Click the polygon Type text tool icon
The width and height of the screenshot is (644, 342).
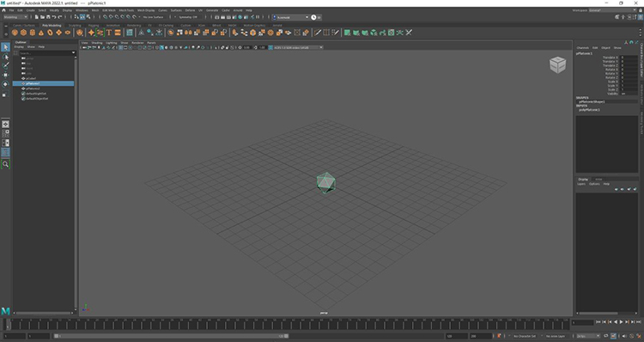(x=109, y=33)
